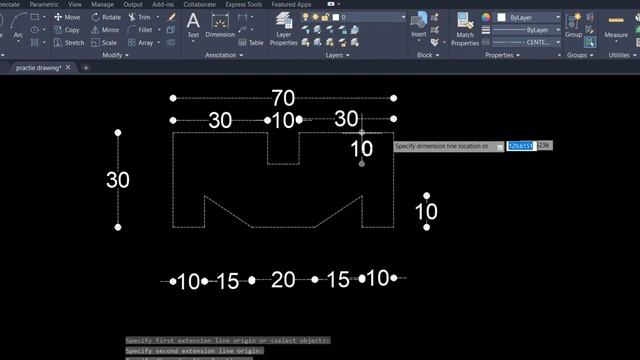
Task: Start the Dimension tool
Action: (x=220, y=25)
